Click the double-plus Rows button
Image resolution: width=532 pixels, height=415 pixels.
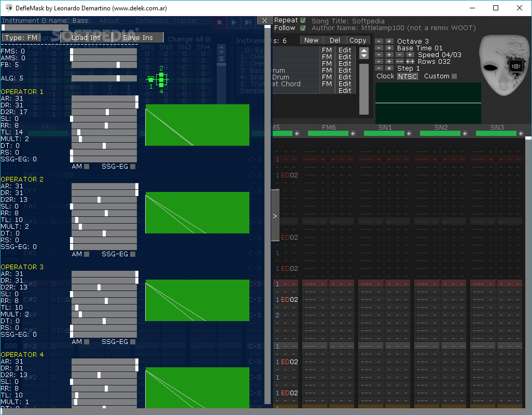(x=410, y=61)
